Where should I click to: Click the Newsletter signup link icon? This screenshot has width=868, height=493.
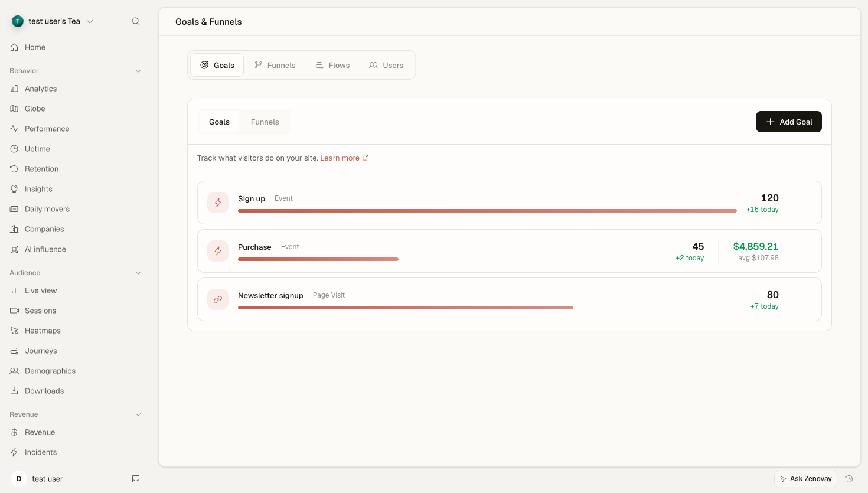[218, 299]
